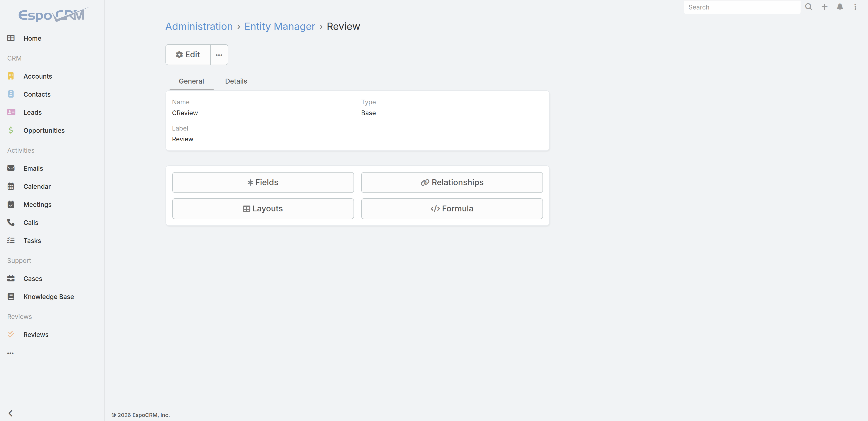Click the CReview name value

185,113
